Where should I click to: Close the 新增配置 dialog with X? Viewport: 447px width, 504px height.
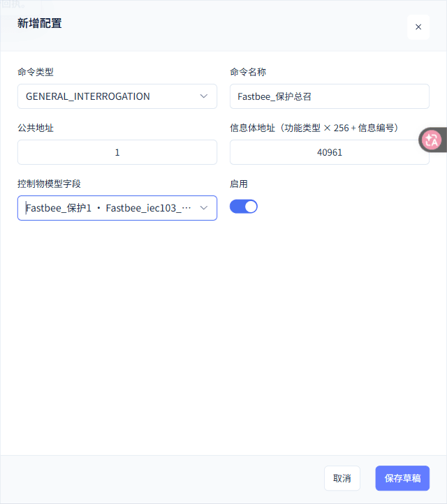(x=418, y=27)
